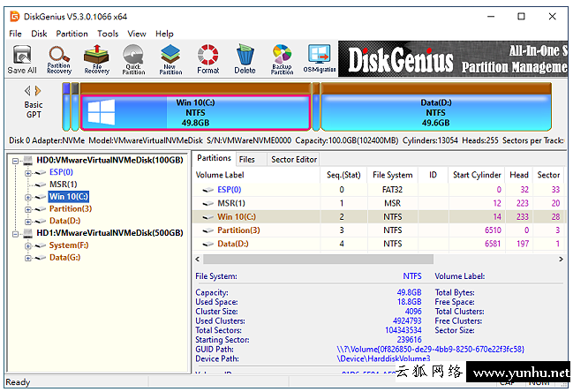Click the Sector column header

tap(548, 175)
